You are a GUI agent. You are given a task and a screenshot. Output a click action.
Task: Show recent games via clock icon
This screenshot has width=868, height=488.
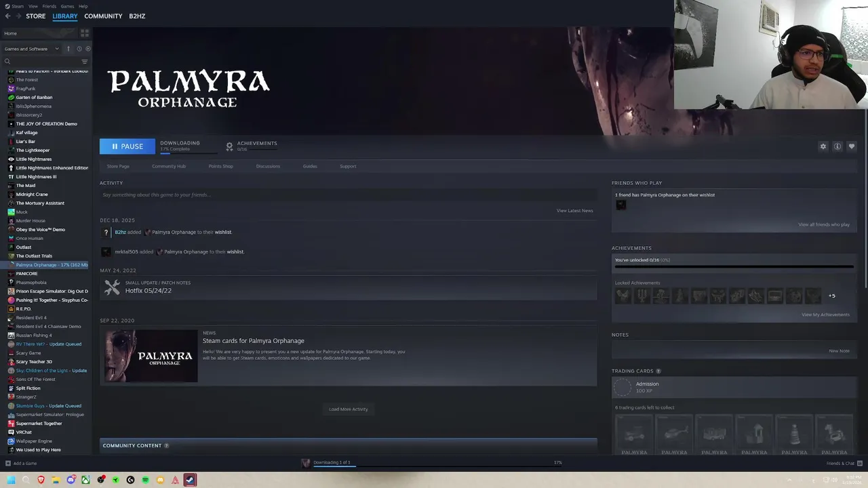(x=79, y=49)
